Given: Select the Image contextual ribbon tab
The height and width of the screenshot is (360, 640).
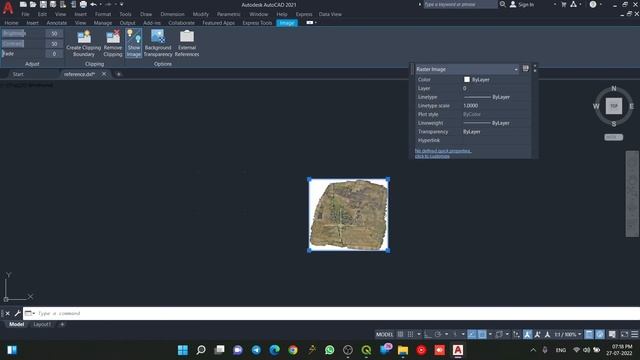Looking at the screenshot, I should click(287, 23).
